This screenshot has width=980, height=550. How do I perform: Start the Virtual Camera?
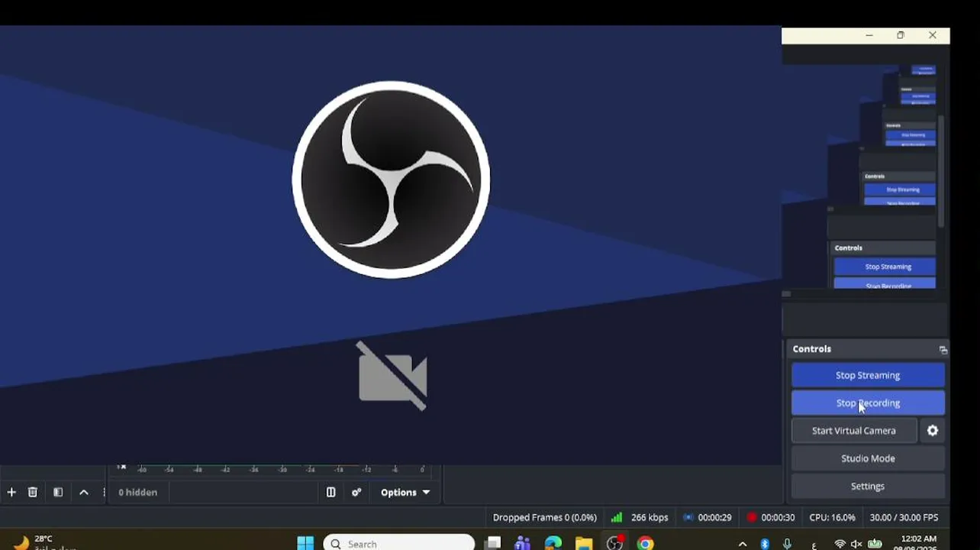point(854,431)
